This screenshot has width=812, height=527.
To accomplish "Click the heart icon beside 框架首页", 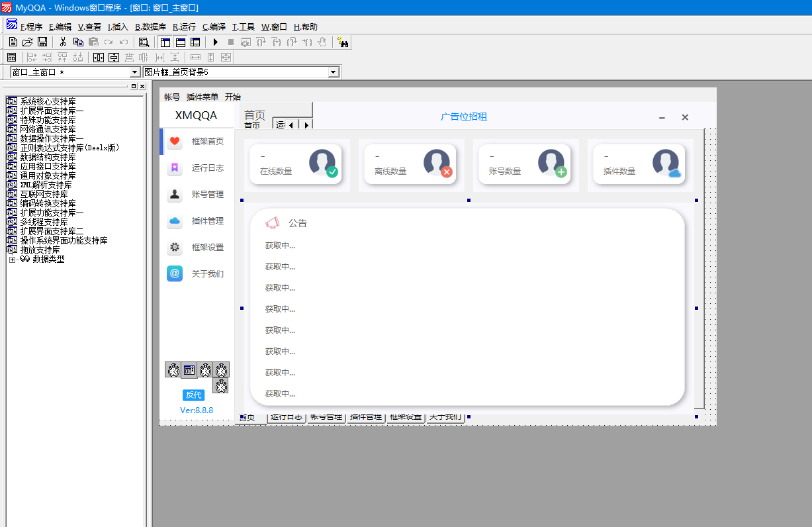I will tap(175, 141).
